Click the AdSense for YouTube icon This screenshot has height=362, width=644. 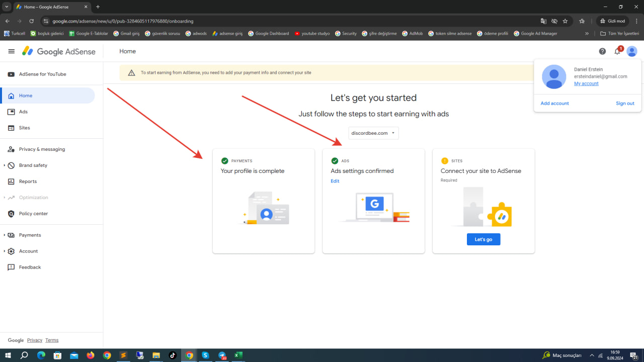[x=11, y=74]
